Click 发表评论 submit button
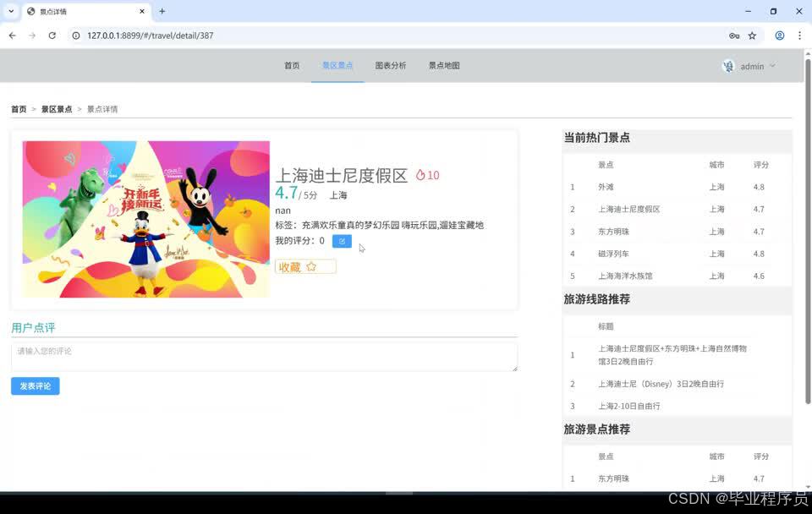The height and width of the screenshot is (514, 812). [x=36, y=386]
